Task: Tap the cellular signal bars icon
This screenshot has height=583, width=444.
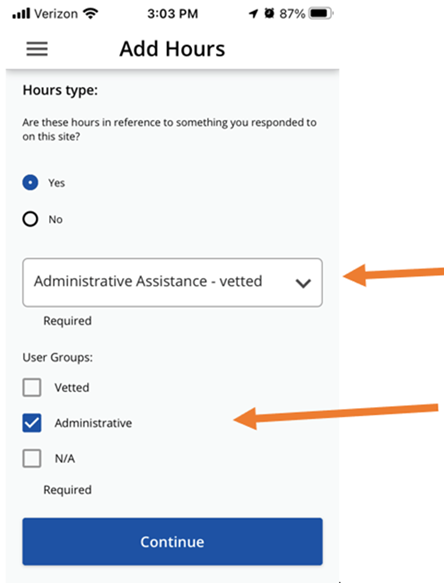Action: pyautogui.click(x=21, y=14)
